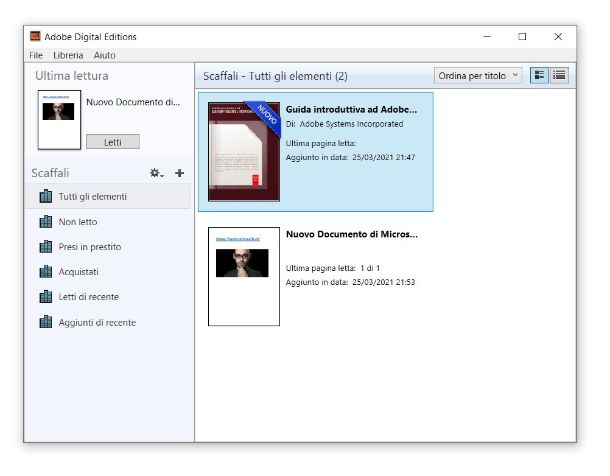Click the Nuovo Documento di Micros cover thumbnail
The width and height of the screenshot is (610, 476).
click(x=244, y=276)
